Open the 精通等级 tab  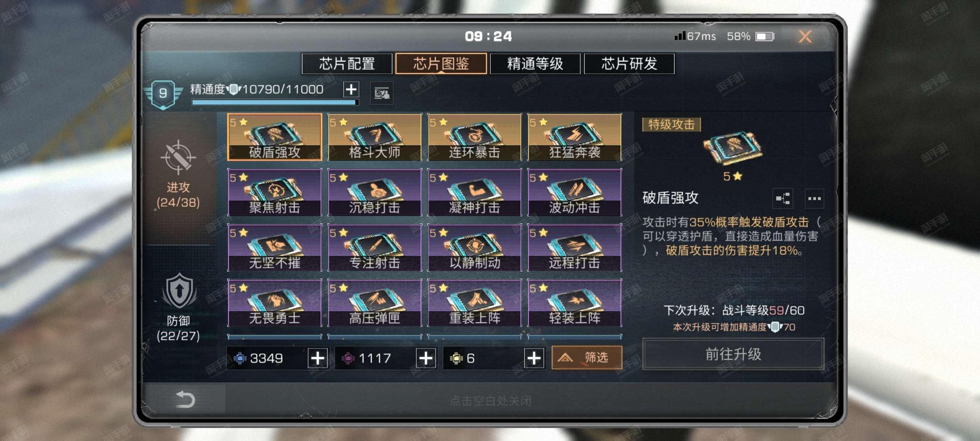coord(534,64)
